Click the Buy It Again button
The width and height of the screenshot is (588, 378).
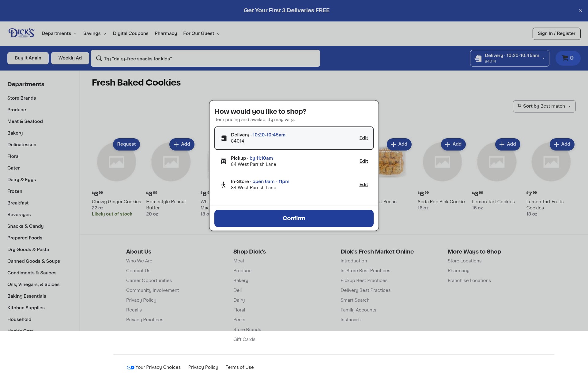28,58
